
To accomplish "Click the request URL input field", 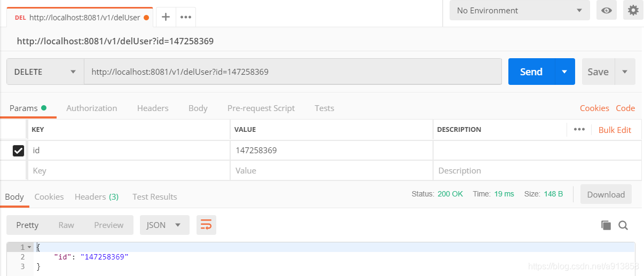I will click(x=293, y=72).
